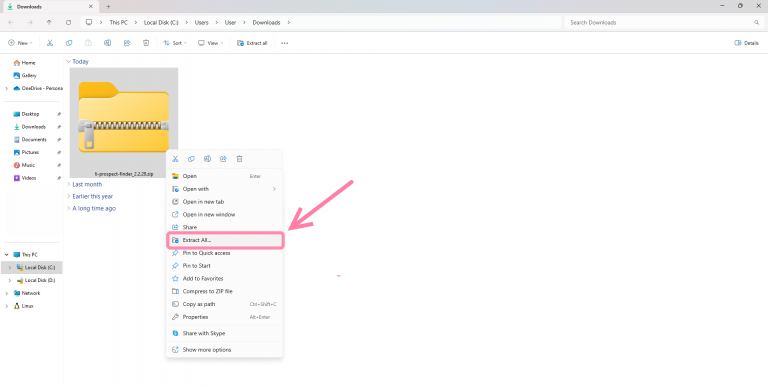Refresh the Downloads folder
This screenshot has height=388, width=768.
tap(68, 23)
